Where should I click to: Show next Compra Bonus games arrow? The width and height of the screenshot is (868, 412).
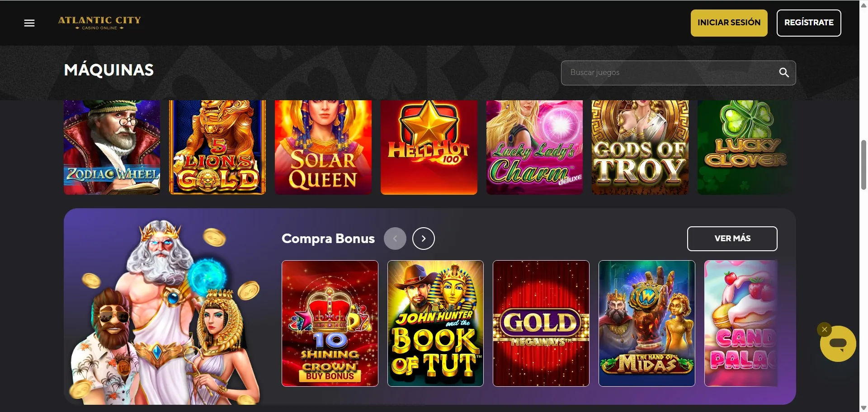[x=423, y=239]
